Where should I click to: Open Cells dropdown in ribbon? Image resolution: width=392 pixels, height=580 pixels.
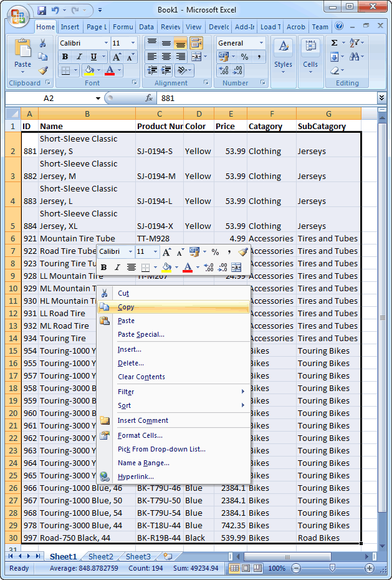(310, 56)
